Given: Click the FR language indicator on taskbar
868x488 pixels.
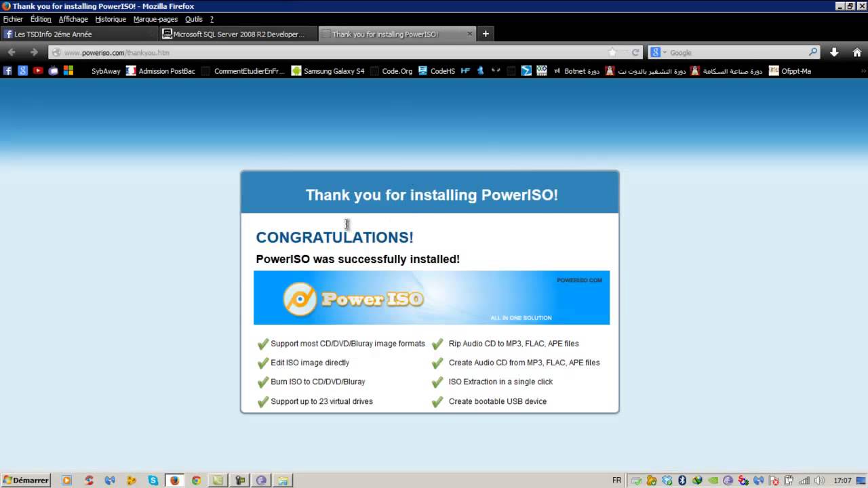Looking at the screenshot, I should (x=616, y=481).
